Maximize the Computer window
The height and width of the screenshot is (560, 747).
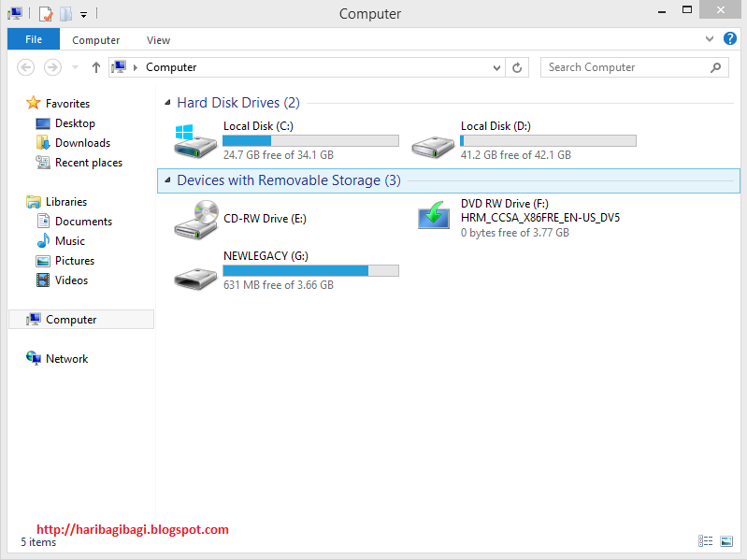coord(687,9)
